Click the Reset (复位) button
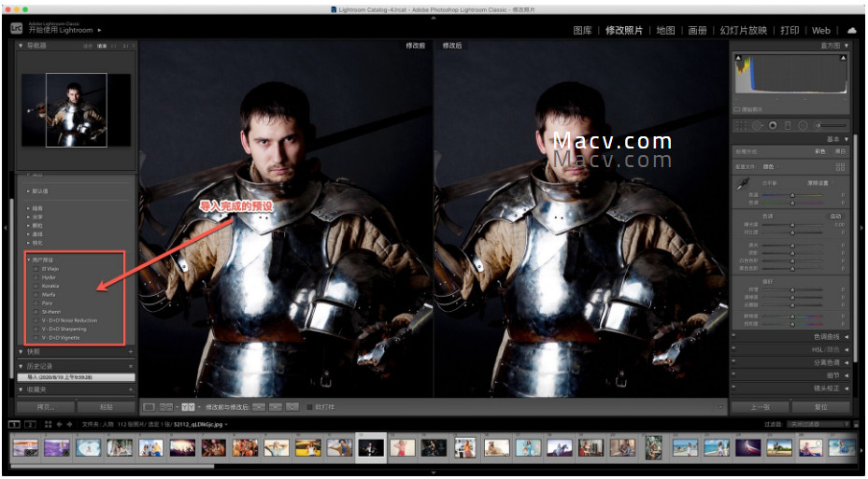Image resolution: width=868 pixels, height=479 pixels. 821,407
